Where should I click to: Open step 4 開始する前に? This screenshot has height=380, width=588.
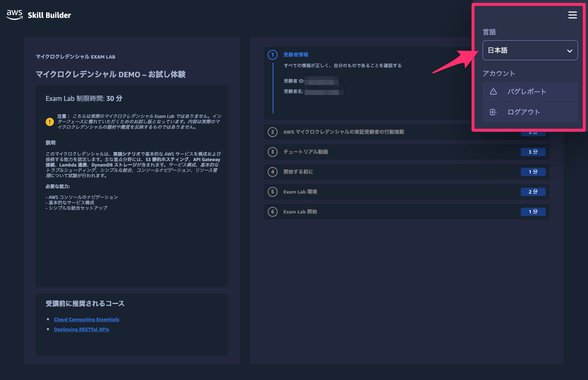click(x=406, y=172)
